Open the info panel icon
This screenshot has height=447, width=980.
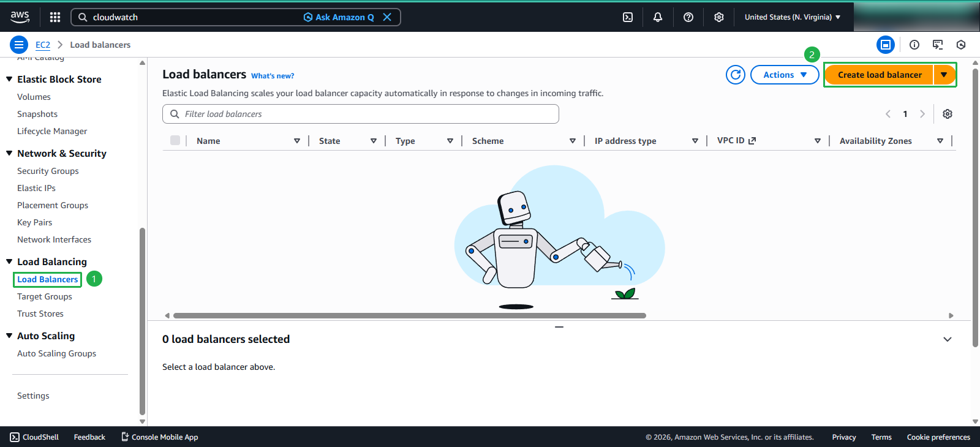point(914,45)
